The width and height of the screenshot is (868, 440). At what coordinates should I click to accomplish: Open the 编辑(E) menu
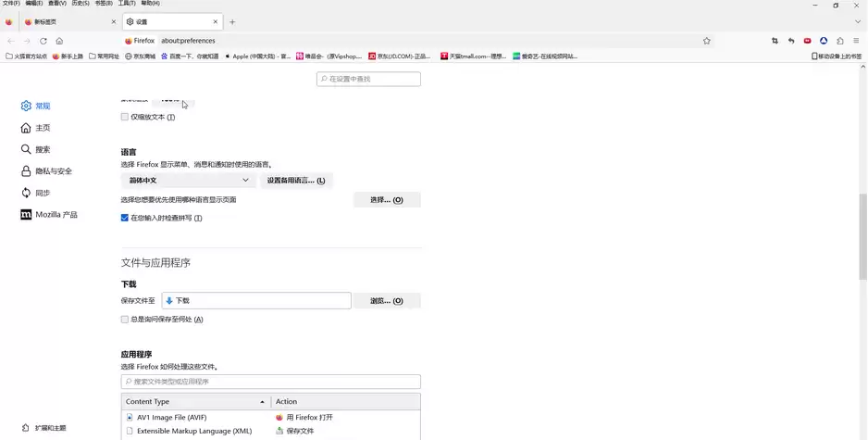(33, 4)
